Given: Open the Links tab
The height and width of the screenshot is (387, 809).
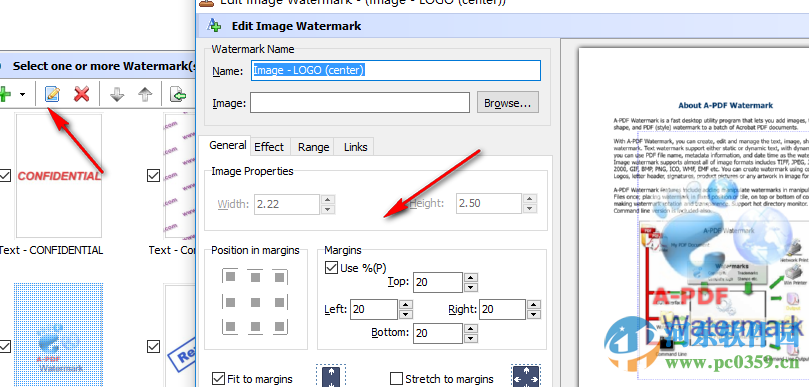Looking at the screenshot, I should (355, 147).
